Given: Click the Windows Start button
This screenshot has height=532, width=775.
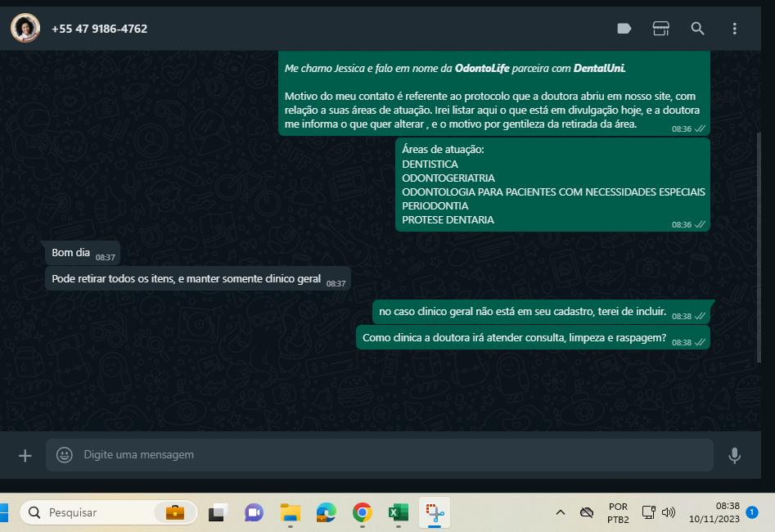Looking at the screenshot, I should pos(4,512).
